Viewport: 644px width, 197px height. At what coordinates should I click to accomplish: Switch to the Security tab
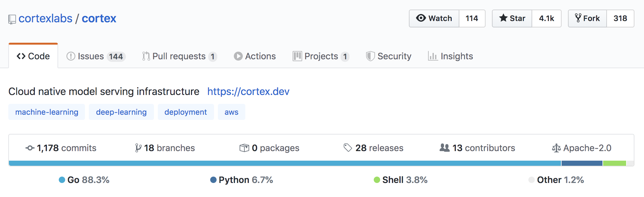389,56
